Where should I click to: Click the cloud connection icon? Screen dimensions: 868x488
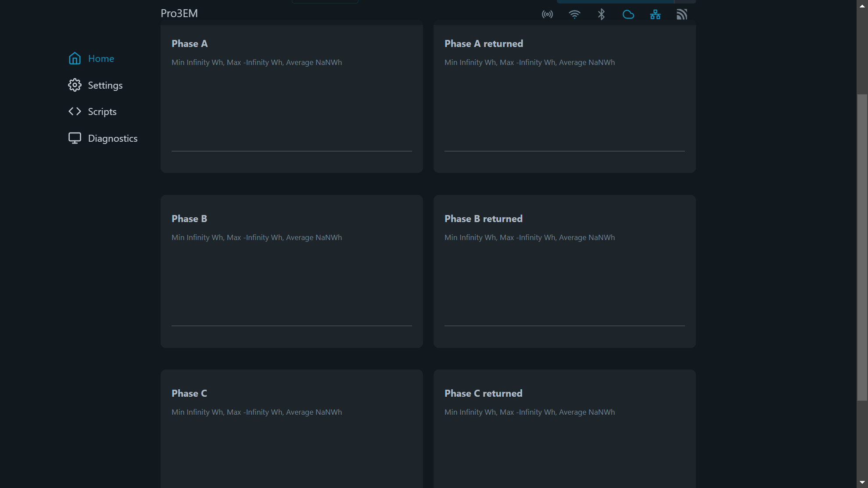pyautogui.click(x=628, y=14)
